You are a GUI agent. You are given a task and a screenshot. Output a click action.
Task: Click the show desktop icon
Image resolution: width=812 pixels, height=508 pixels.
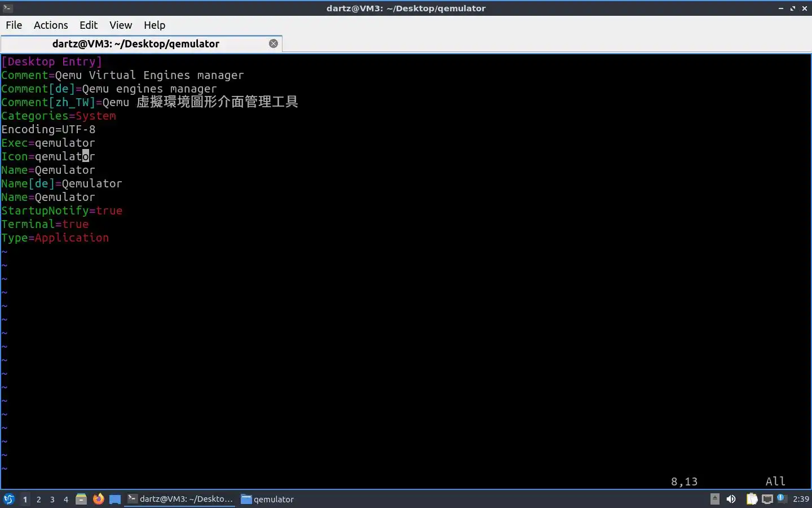click(115, 499)
